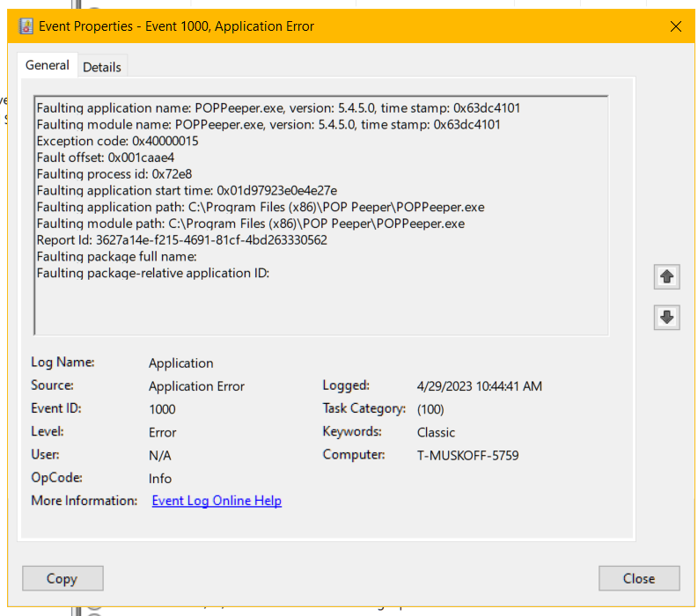Click the down arrow for next event
Screen dimensions: 698x616
[x=666, y=318]
